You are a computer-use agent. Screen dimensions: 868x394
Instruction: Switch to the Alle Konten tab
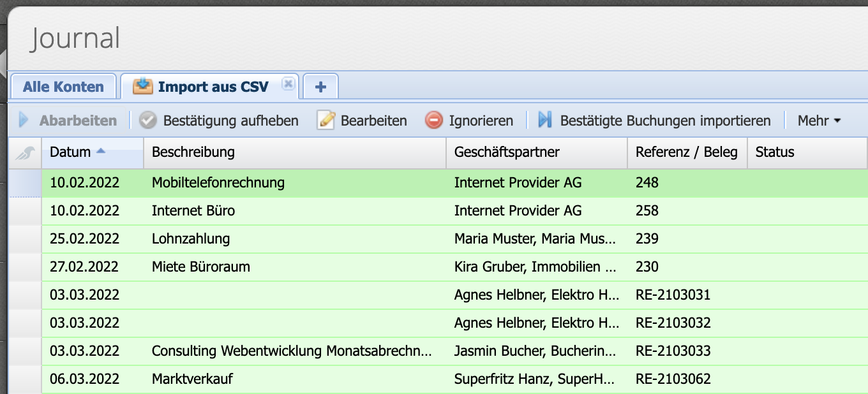pyautogui.click(x=63, y=85)
